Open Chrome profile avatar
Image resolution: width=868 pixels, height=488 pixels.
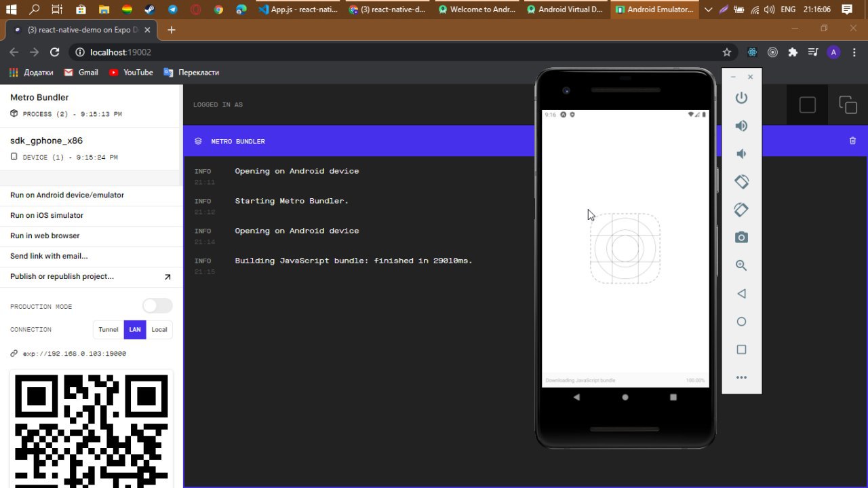[x=834, y=52]
